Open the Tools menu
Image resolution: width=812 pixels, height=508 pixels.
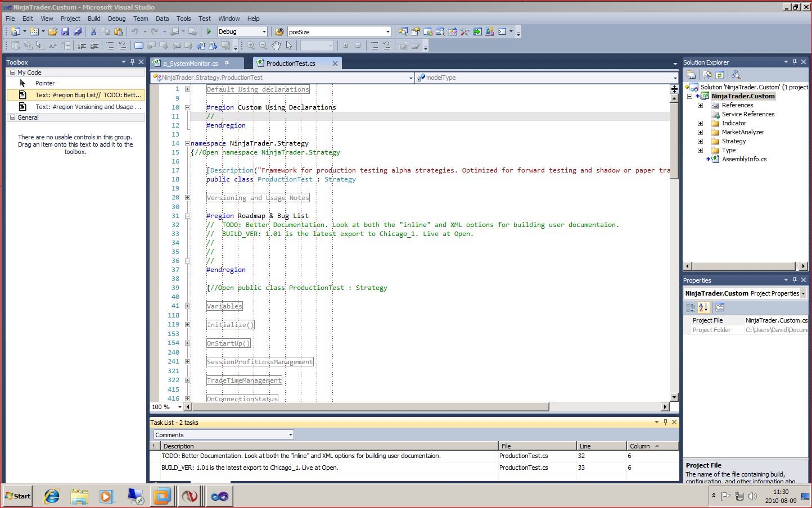pyautogui.click(x=184, y=19)
